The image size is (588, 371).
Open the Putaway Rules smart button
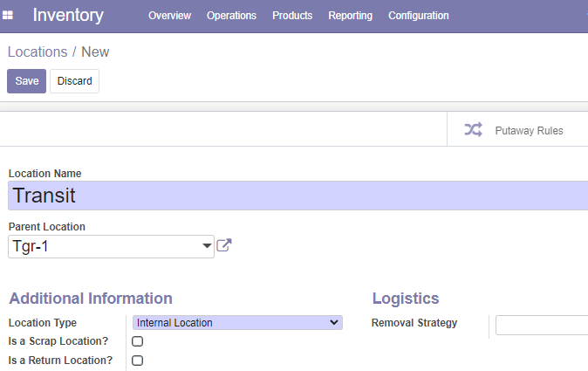(517, 130)
